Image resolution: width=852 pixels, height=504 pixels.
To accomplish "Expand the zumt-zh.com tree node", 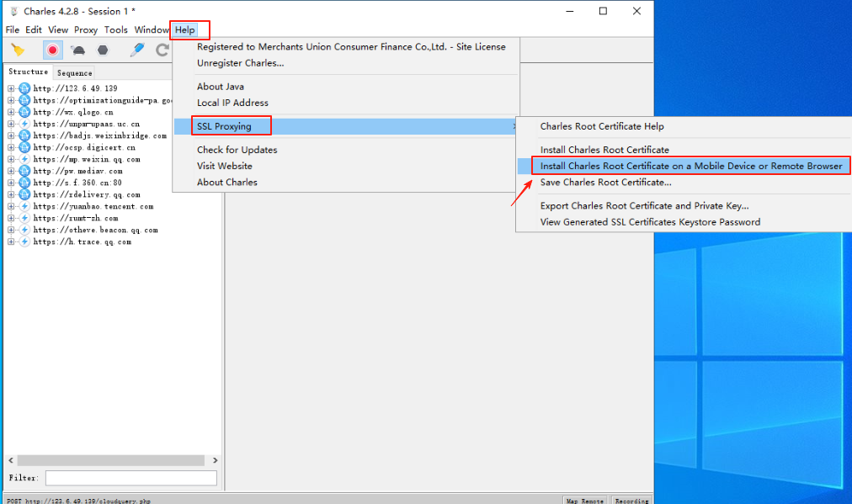I will tap(11, 218).
